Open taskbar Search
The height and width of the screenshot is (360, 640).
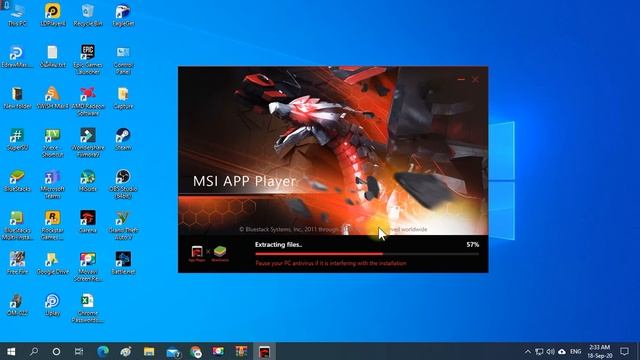pyautogui.click(x=34, y=351)
